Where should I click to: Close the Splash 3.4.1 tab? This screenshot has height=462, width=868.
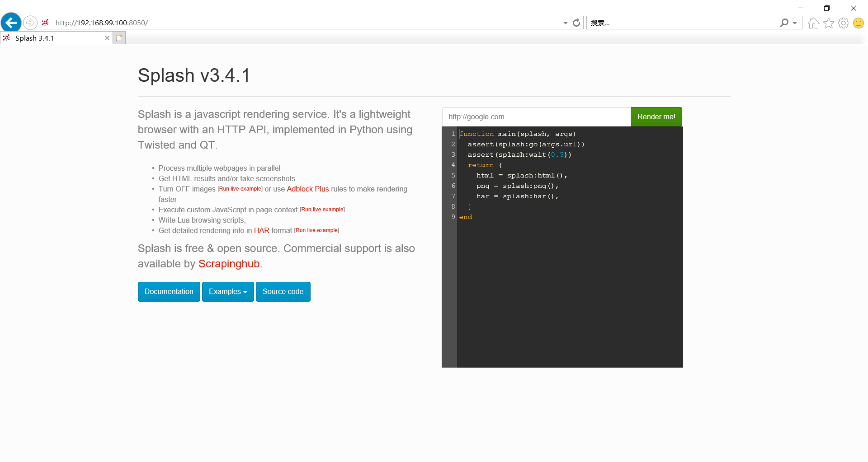[107, 38]
